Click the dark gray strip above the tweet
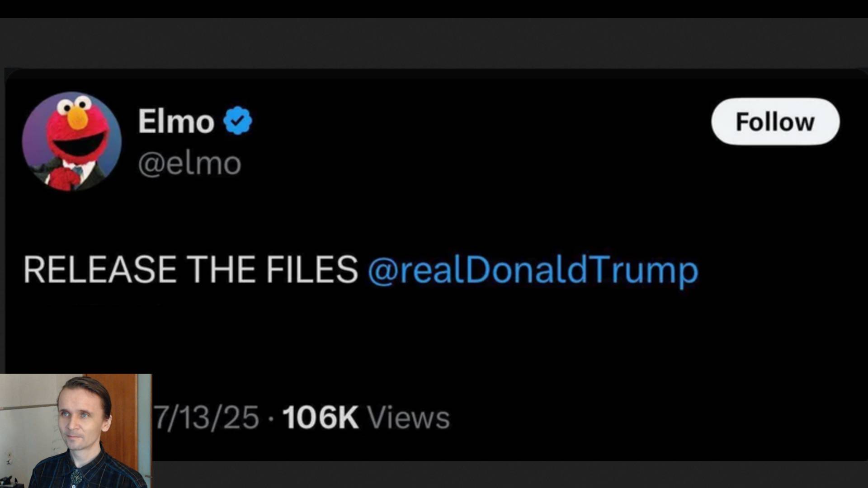The width and height of the screenshot is (868, 488). coord(434,43)
